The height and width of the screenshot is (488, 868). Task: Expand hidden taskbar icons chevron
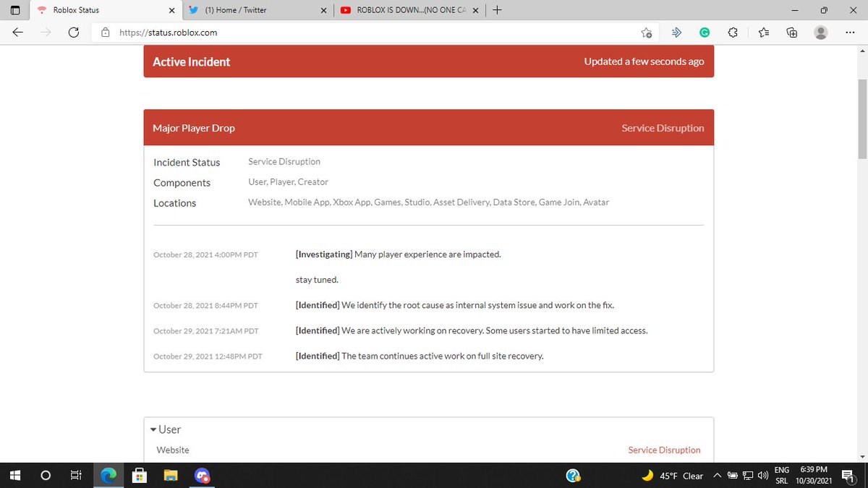[x=717, y=475]
